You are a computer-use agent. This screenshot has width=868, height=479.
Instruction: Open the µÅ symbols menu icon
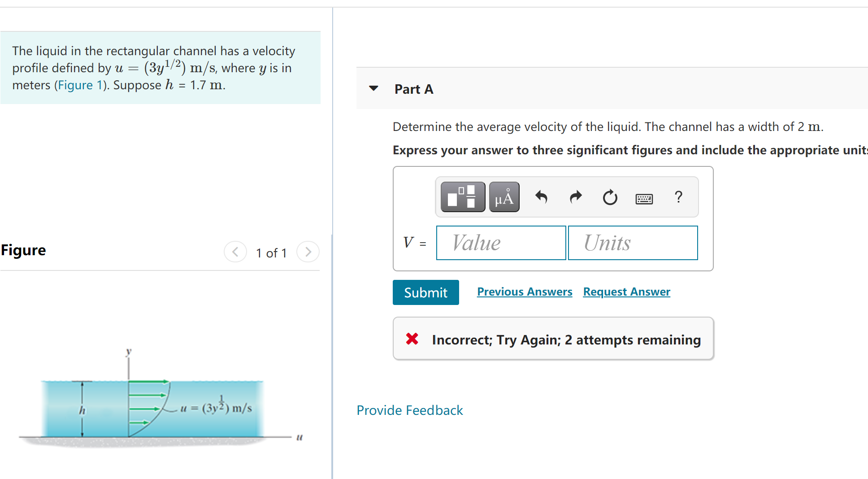click(x=504, y=197)
